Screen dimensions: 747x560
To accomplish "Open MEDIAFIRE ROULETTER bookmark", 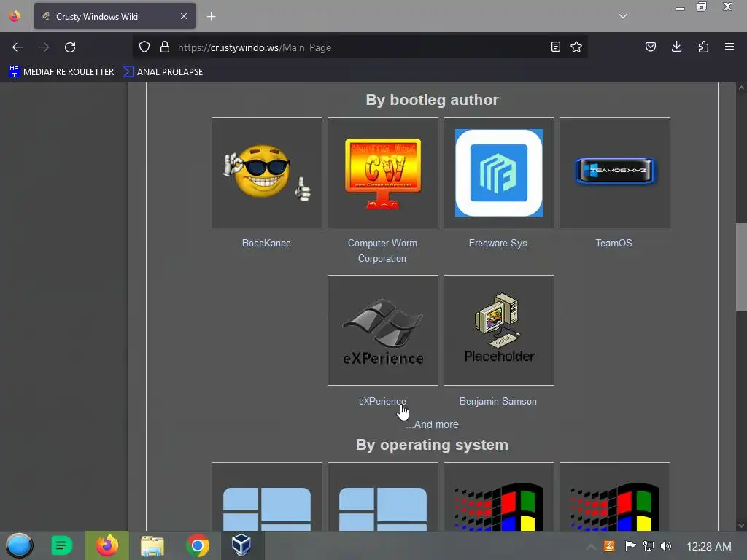I will [x=61, y=72].
